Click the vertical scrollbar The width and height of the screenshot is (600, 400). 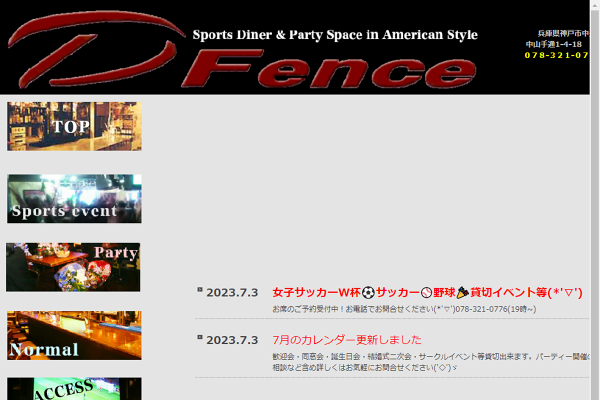click(x=595, y=200)
